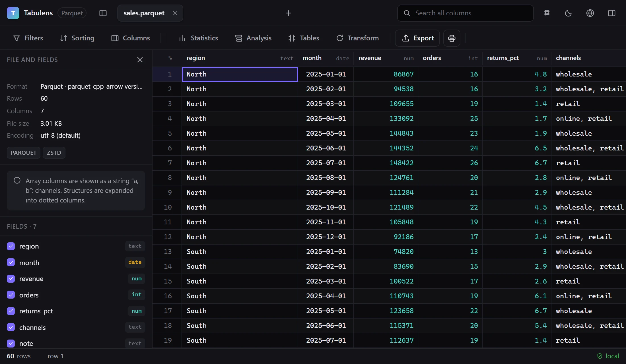Open the Tables tool
The image size is (626, 364).
[x=304, y=38]
